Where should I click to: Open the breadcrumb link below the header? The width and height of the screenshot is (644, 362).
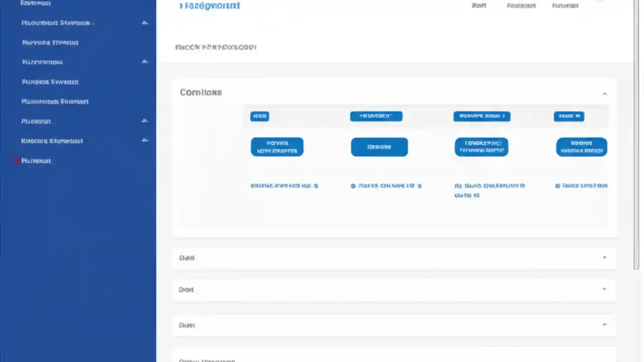point(216,47)
